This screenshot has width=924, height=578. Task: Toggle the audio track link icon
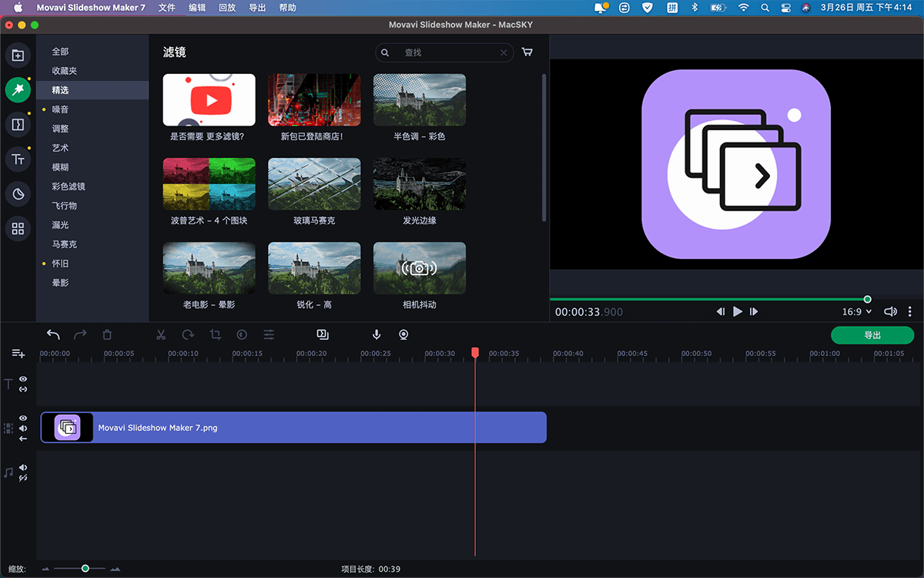click(x=23, y=478)
